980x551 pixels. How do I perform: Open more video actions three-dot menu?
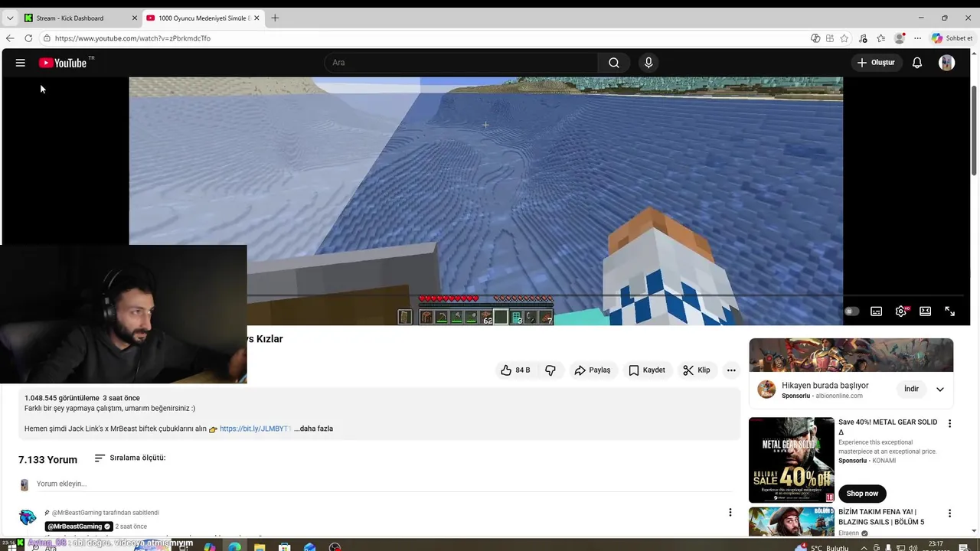pyautogui.click(x=731, y=370)
